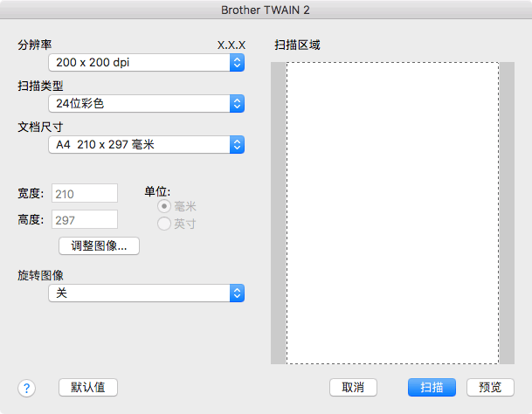The width and height of the screenshot is (532, 414).
Task: Start scanning with the 扫描 button
Action: click(x=432, y=387)
